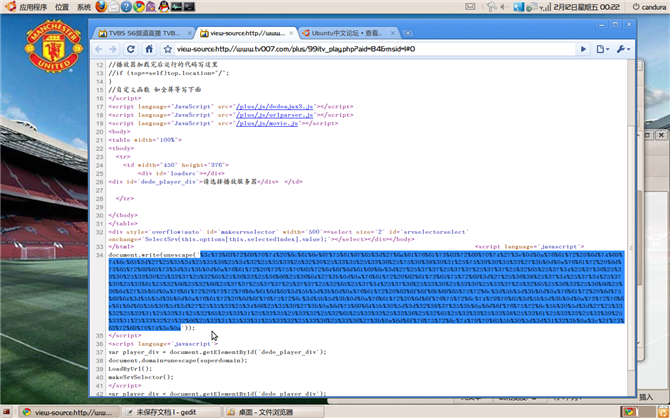
Task: Bookmark this page with the star
Action: point(168,49)
